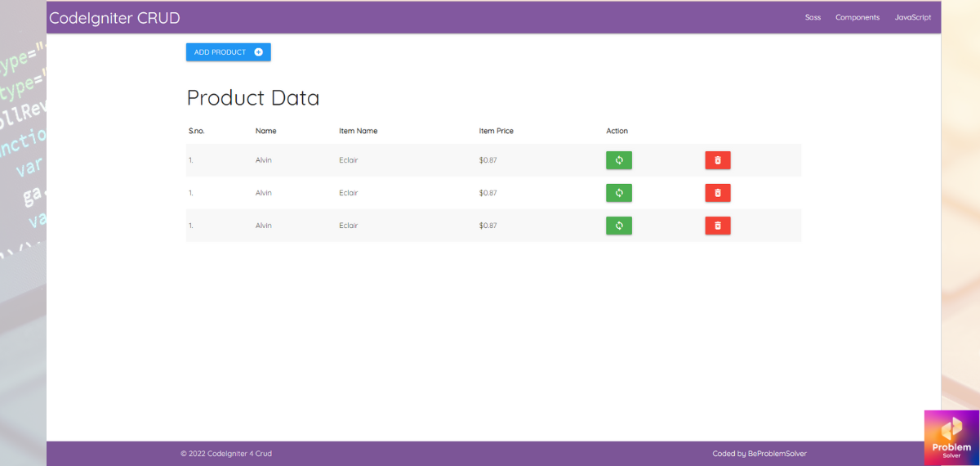Click the Item Price column header
The width and height of the screenshot is (980, 466).
[497, 131]
